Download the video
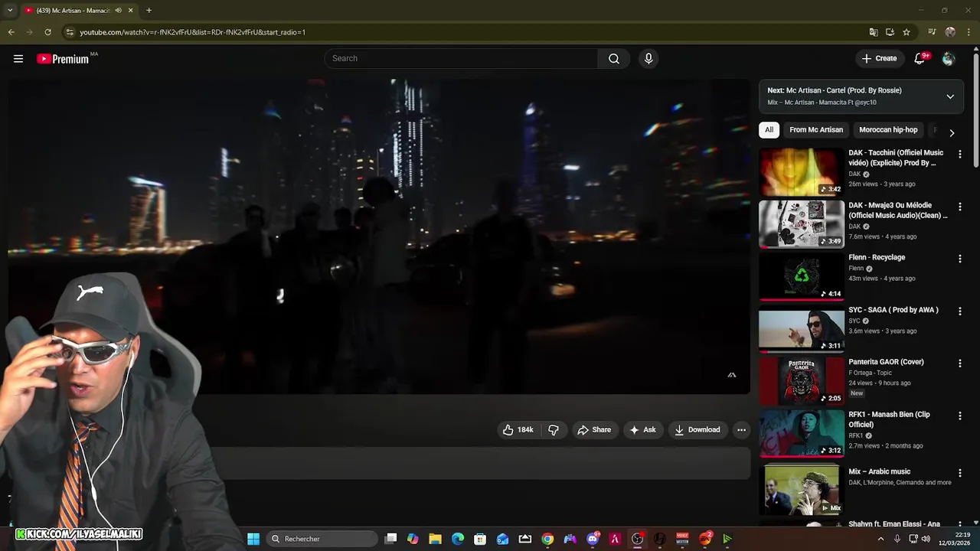 pyautogui.click(x=697, y=430)
